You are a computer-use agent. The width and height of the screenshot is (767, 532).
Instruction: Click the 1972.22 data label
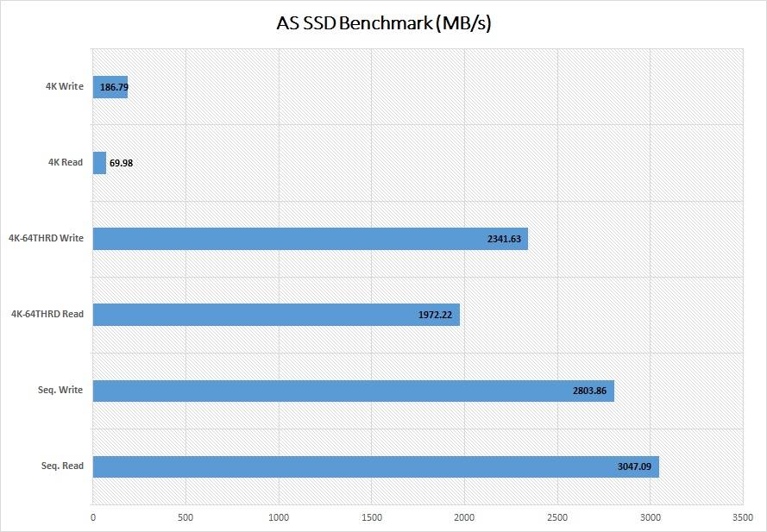pos(435,315)
